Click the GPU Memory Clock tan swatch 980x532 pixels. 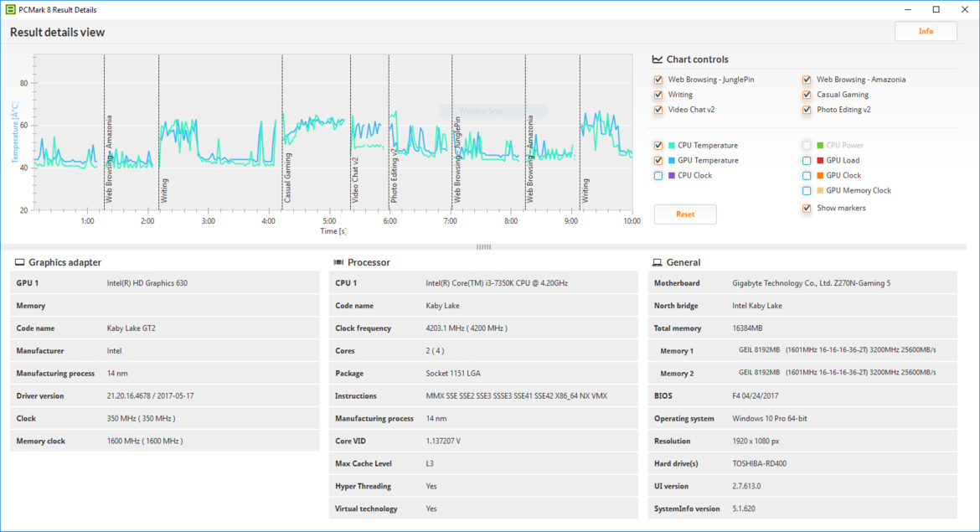[820, 191]
